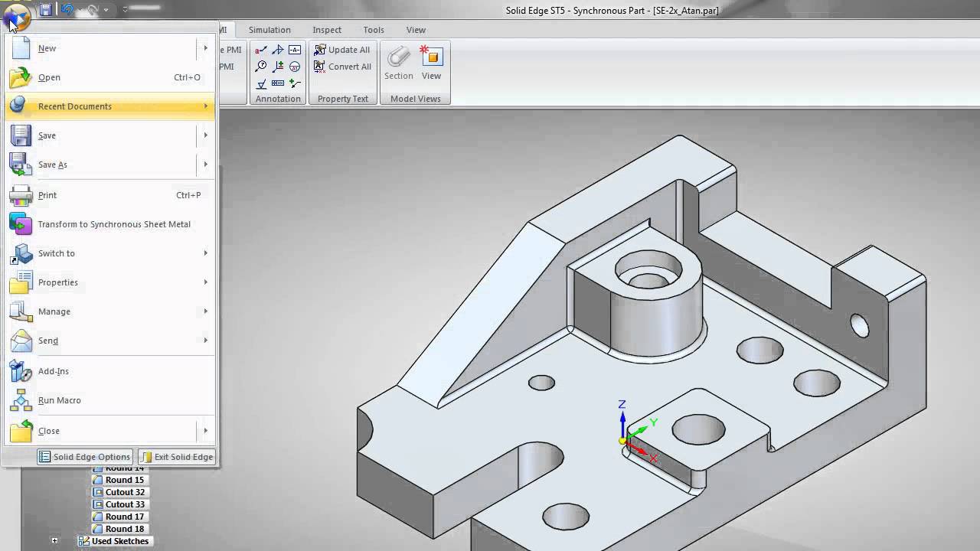Switch to the Inspect ribbon tab
The height and width of the screenshot is (551, 980).
tap(327, 30)
